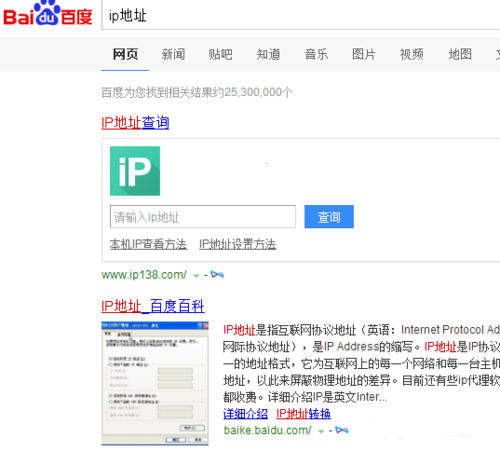Focus the 请输入ip地址 input field
The height and width of the screenshot is (451, 500).
pos(203,217)
